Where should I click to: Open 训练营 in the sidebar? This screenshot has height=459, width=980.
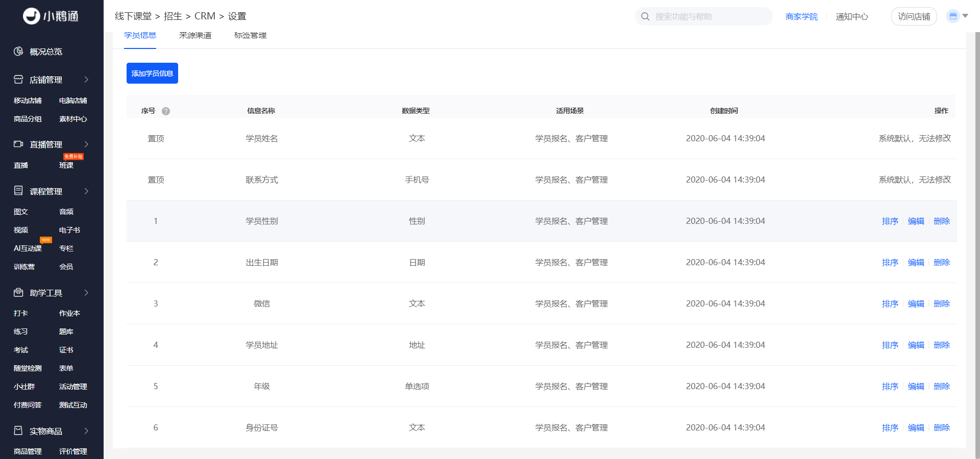[24, 267]
